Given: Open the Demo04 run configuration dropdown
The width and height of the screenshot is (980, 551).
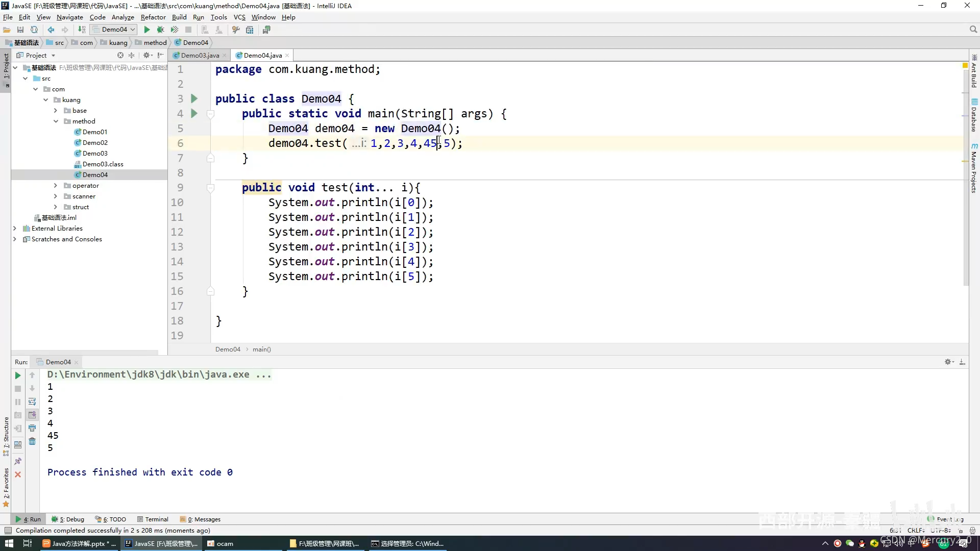Looking at the screenshot, I should (x=114, y=30).
